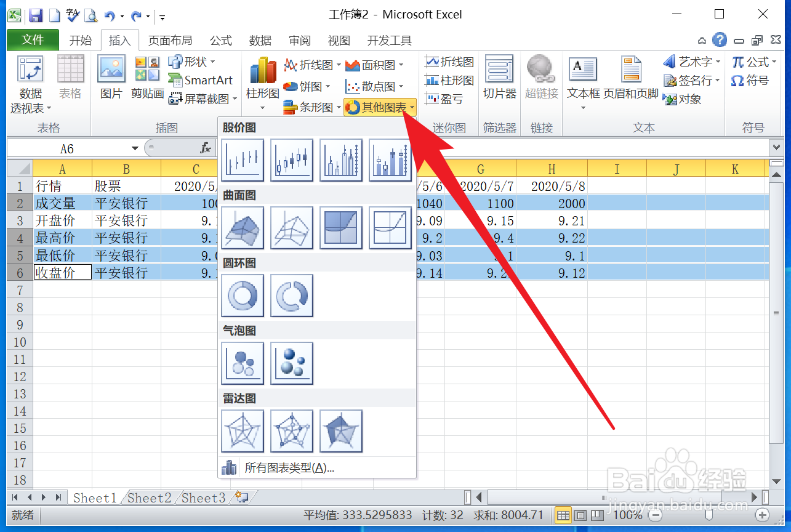The image size is (791, 532).
Task: Open the Screenshot (屏幕截图) dropdown
Action: (x=203, y=99)
